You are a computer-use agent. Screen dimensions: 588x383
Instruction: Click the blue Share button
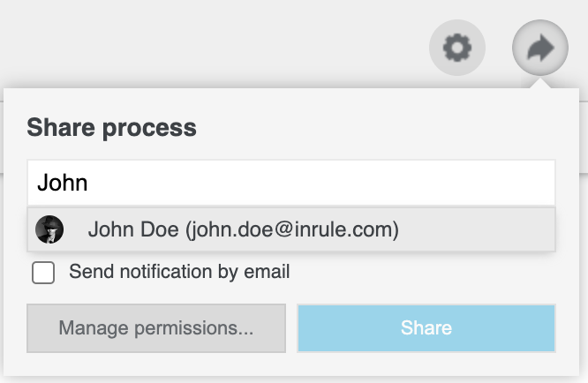[x=426, y=328]
